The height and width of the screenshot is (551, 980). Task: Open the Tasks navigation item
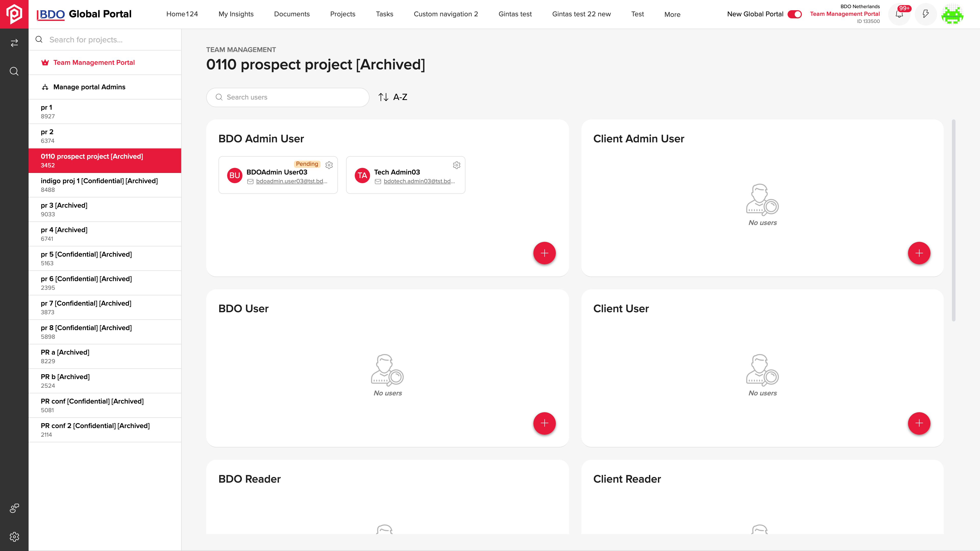(385, 14)
